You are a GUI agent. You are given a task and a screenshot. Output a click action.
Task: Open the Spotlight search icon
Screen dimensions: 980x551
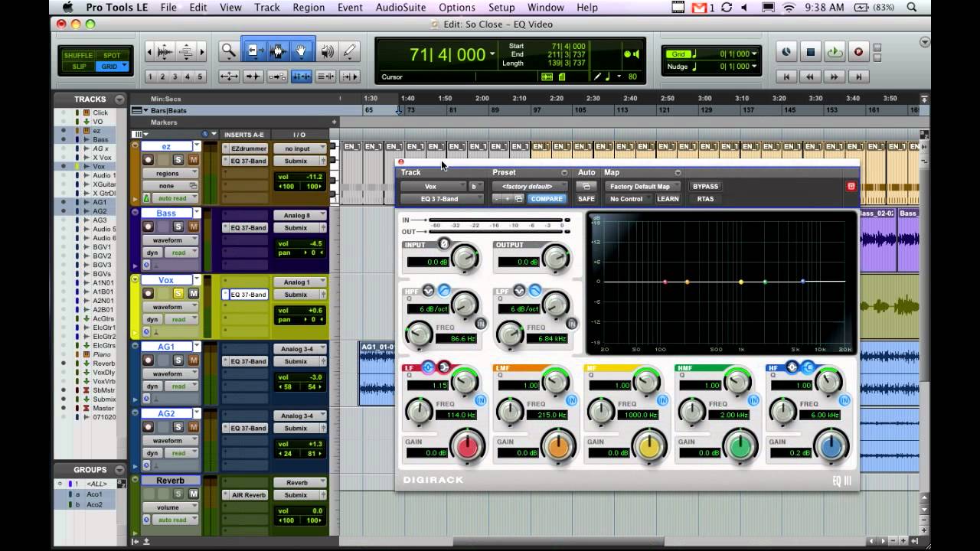pos(912,8)
